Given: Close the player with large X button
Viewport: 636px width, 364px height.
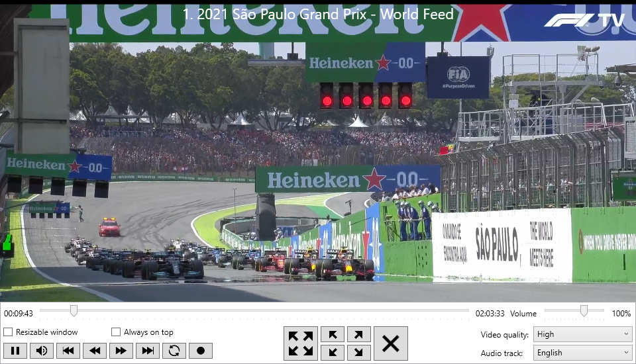Looking at the screenshot, I should click(x=391, y=343).
